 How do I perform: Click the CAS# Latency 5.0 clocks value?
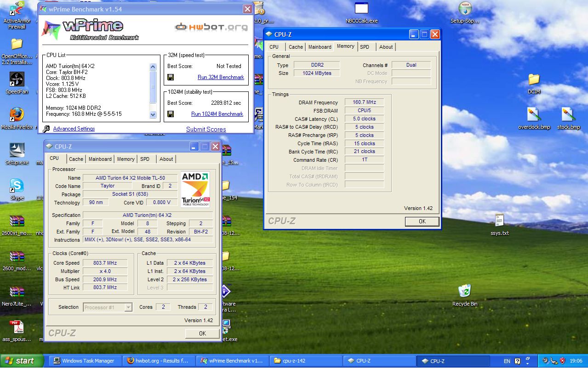click(x=364, y=119)
